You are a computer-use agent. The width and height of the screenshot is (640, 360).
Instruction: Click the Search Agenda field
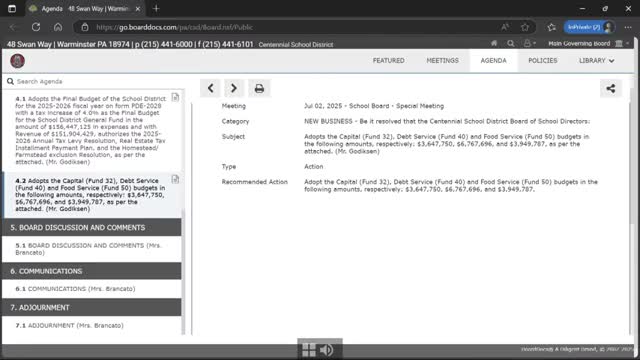[94, 81]
